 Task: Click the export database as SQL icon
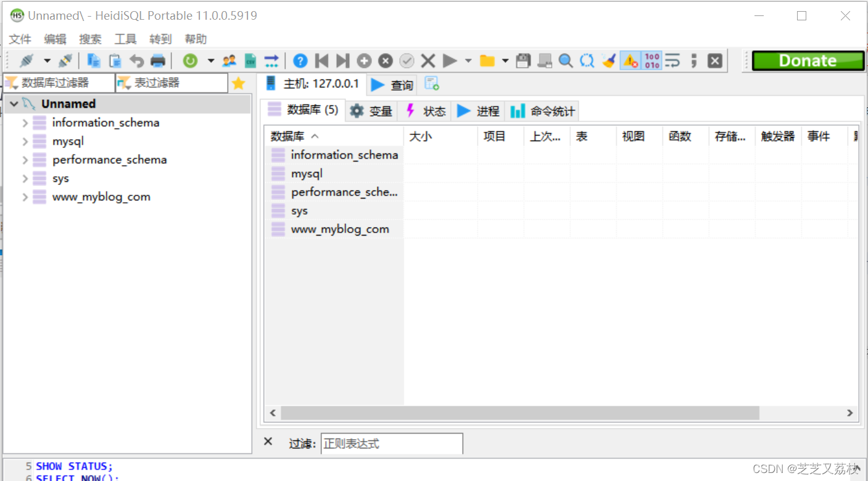pyautogui.click(x=271, y=60)
